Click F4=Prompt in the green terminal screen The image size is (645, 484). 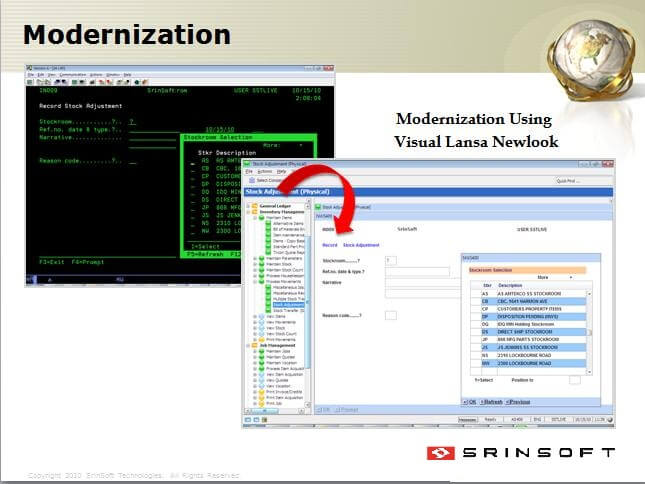click(88, 262)
